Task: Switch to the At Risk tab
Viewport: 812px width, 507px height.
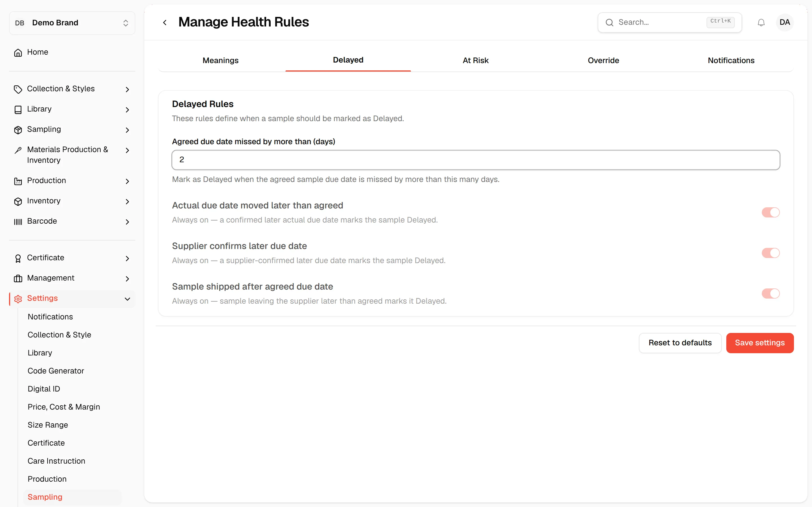Action: [x=475, y=60]
